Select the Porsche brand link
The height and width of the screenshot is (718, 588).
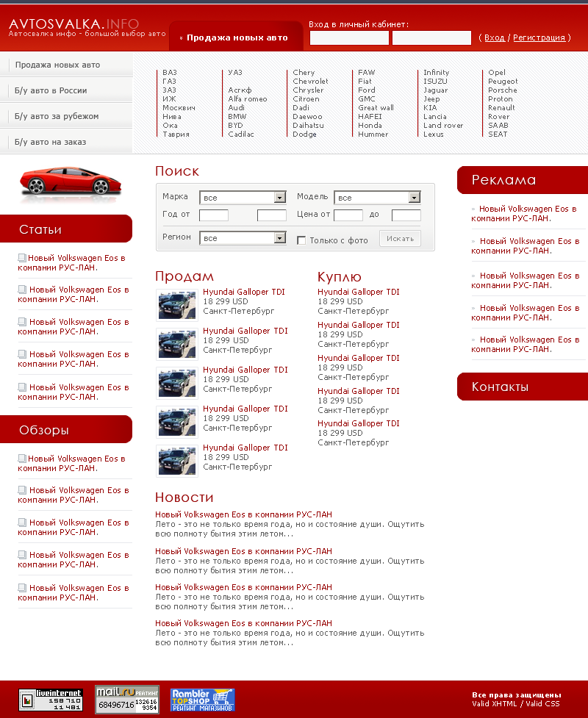click(502, 90)
